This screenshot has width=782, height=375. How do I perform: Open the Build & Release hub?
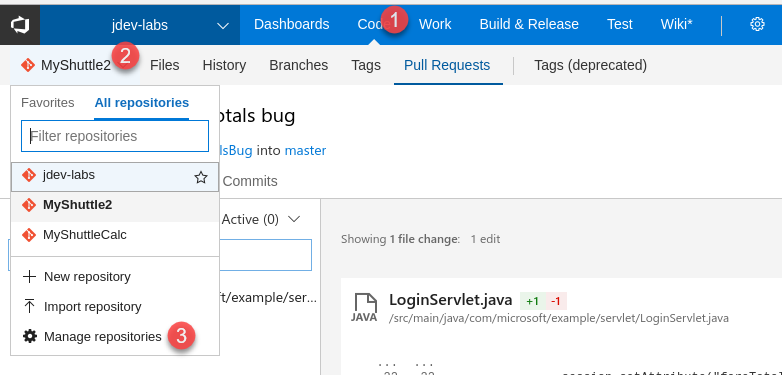[x=529, y=24]
